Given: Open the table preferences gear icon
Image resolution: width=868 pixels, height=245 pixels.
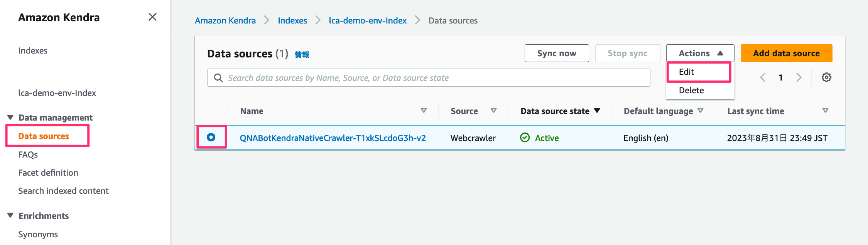Looking at the screenshot, I should [826, 77].
